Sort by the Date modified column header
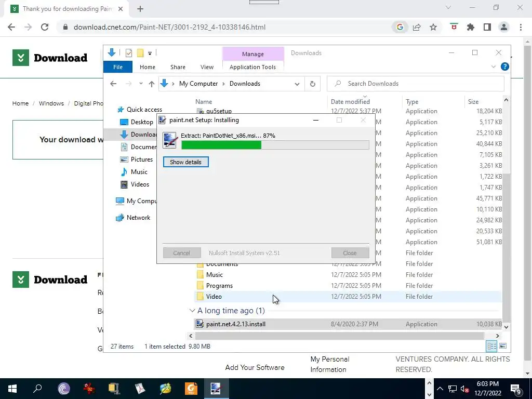The height and width of the screenshot is (399, 532). click(x=350, y=101)
